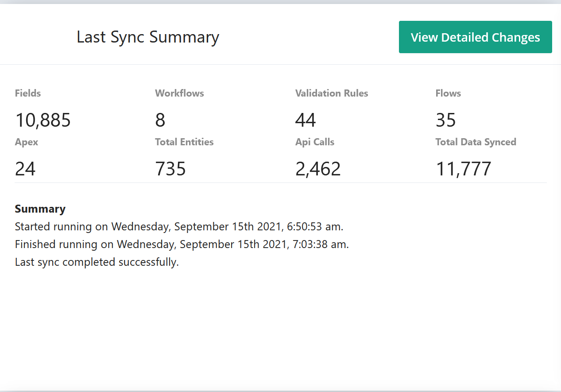
Task: Click the View Detailed Changes button
Action: tap(475, 37)
